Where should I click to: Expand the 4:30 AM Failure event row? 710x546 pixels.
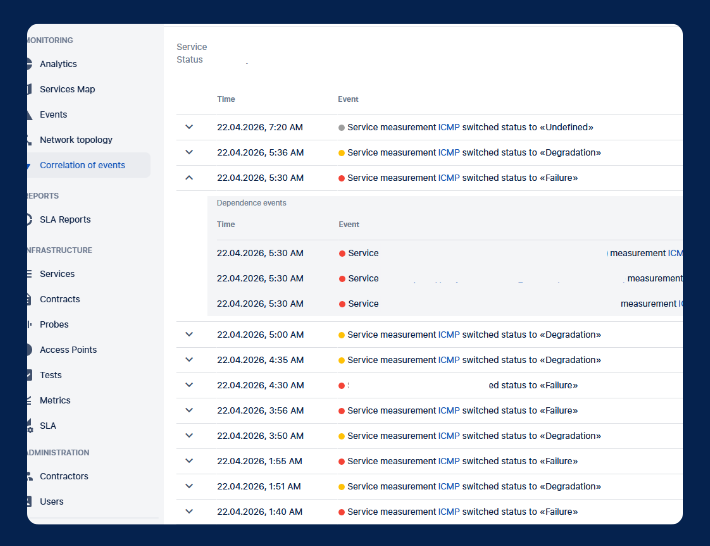(189, 385)
